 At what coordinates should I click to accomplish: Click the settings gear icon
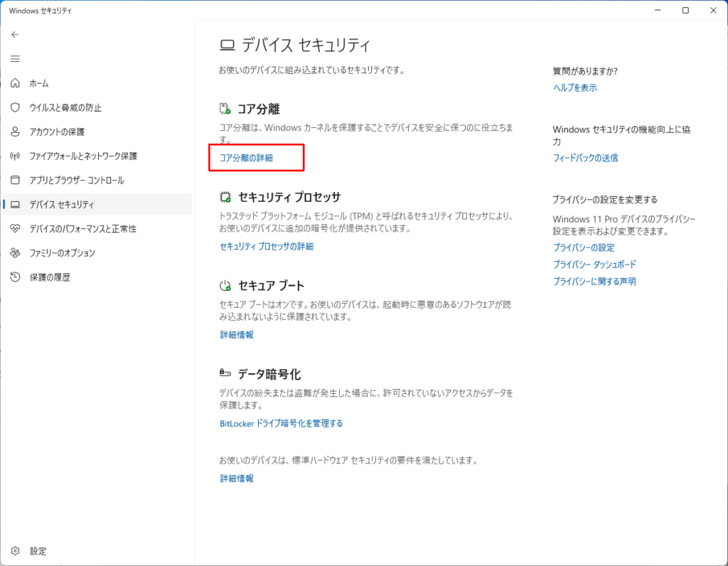click(x=16, y=550)
